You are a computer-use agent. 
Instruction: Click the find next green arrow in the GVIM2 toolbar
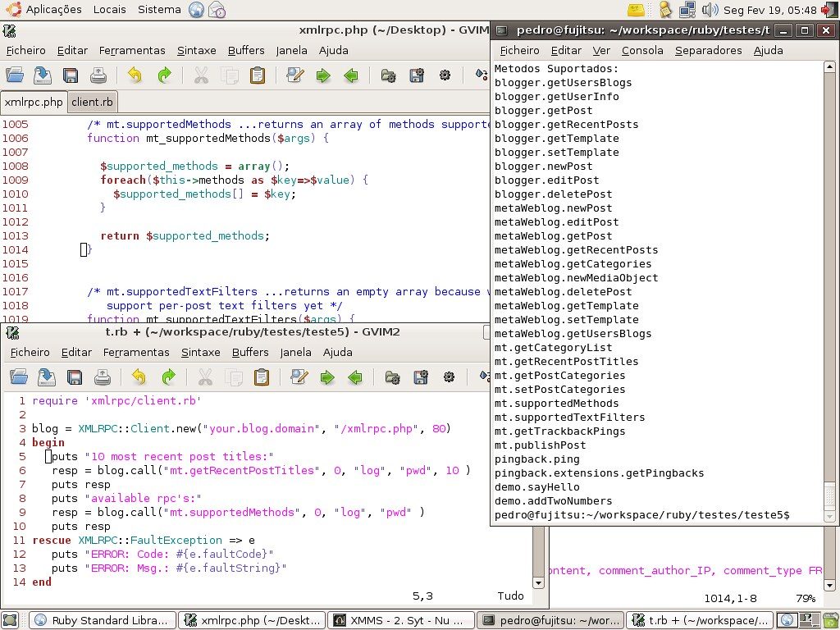pyautogui.click(x=326, y=377)
